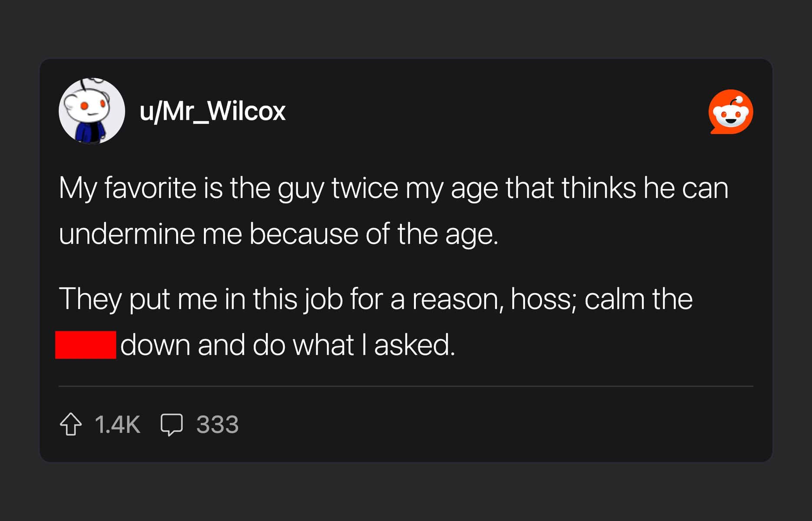The image size is (812, 521).
Task: Click the 1.4K upvote count
Action: [x=117, y=424]
